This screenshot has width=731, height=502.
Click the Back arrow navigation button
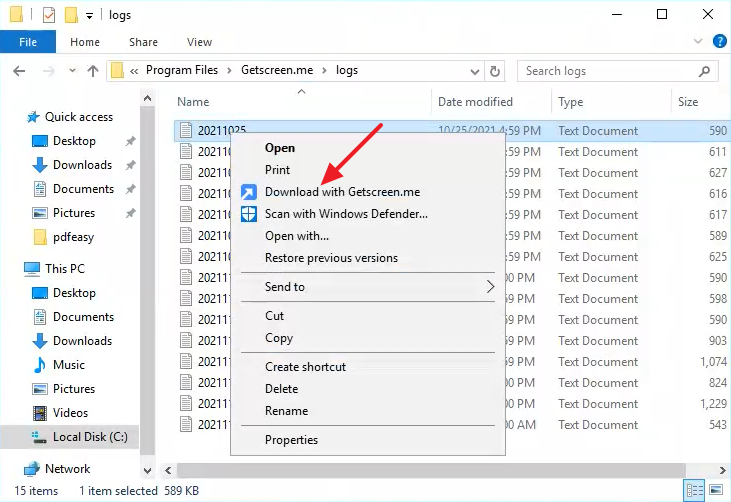click(x=19, y=71)
